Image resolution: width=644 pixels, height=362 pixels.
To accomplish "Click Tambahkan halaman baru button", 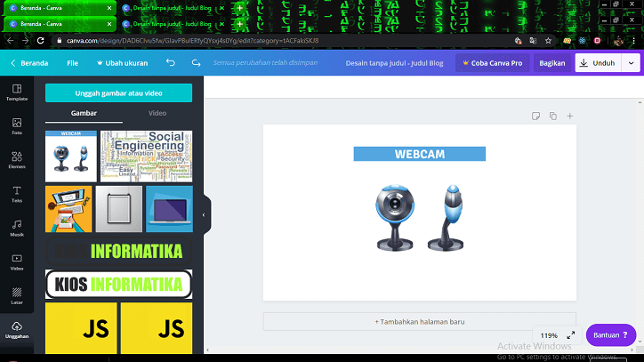I will tap(419, 322).
